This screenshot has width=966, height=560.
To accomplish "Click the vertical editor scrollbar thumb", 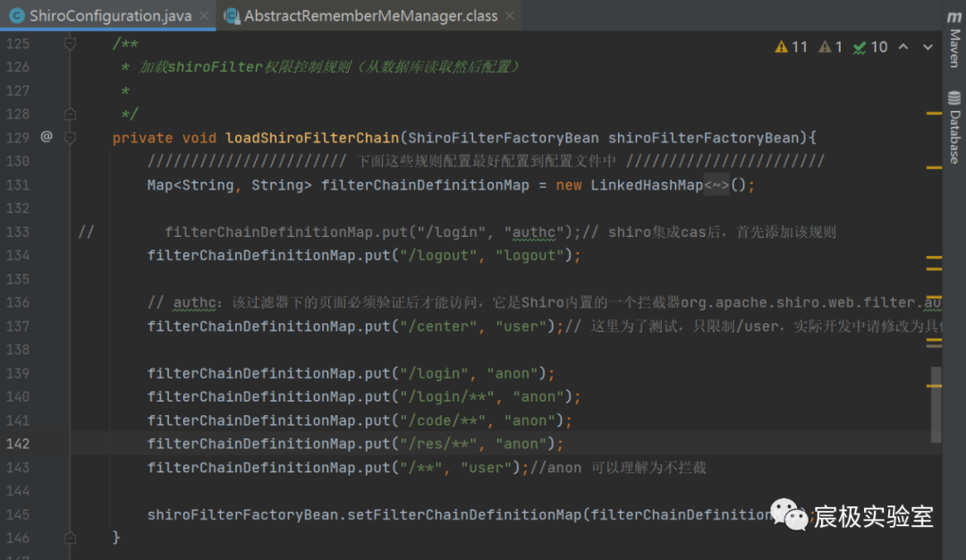I will point(936,404).
